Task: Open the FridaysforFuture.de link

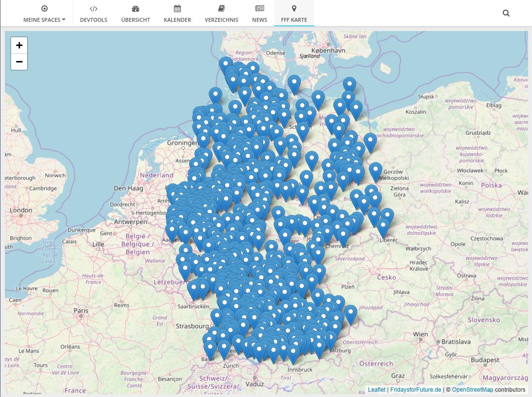Action: (x=415, y=390)
